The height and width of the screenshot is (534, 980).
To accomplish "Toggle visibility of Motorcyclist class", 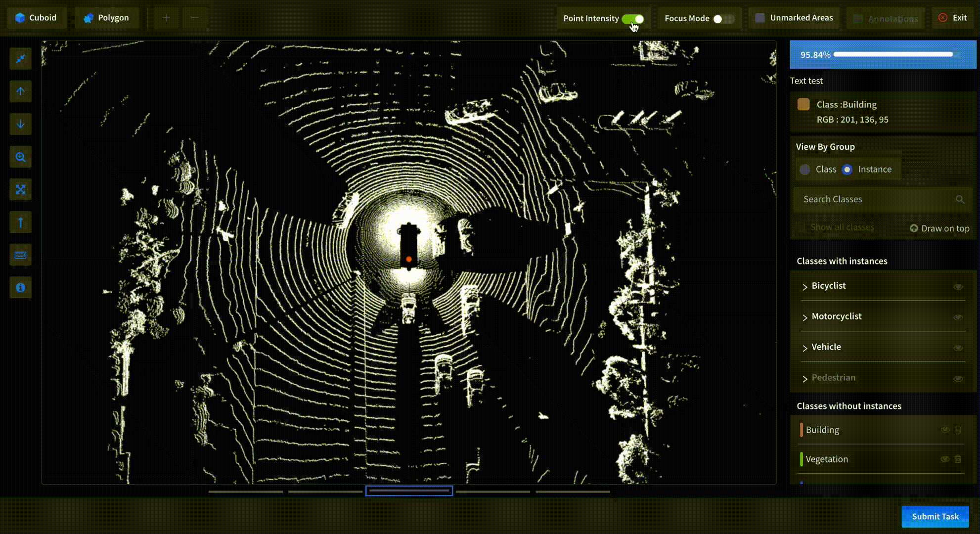I will [x=958, y=317].
